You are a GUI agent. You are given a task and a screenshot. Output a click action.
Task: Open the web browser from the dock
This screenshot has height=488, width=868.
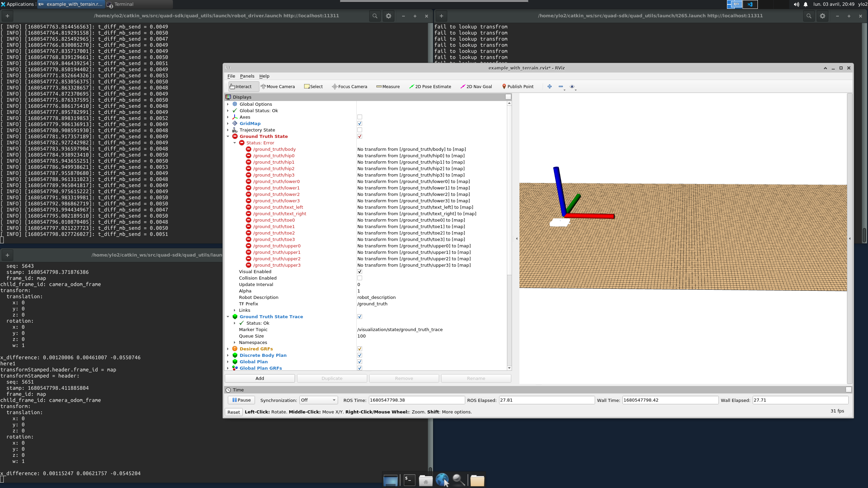(x=441, y=480)
